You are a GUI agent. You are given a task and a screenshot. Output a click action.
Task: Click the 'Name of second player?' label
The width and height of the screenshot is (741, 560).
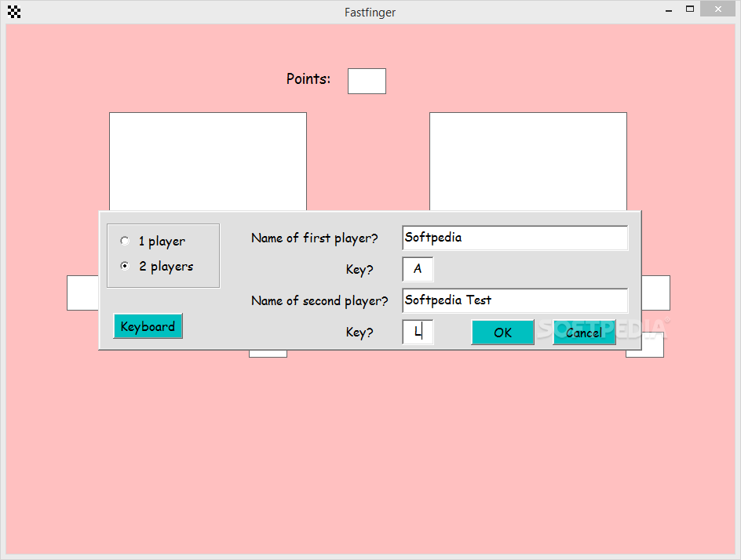(319, 300)
